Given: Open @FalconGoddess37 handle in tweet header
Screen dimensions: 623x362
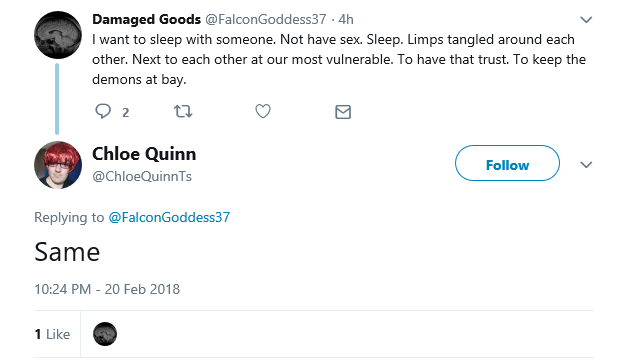Looking at the screenshot, I should tap(265, 19).
